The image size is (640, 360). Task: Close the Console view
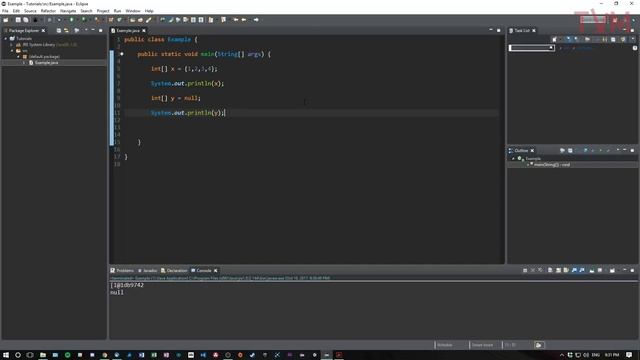click(x=216, y=271)
